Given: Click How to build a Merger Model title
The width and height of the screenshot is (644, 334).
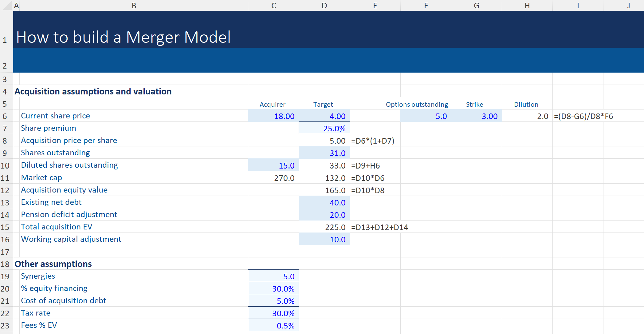Looking at the screenshot, I should pos(123,37).
